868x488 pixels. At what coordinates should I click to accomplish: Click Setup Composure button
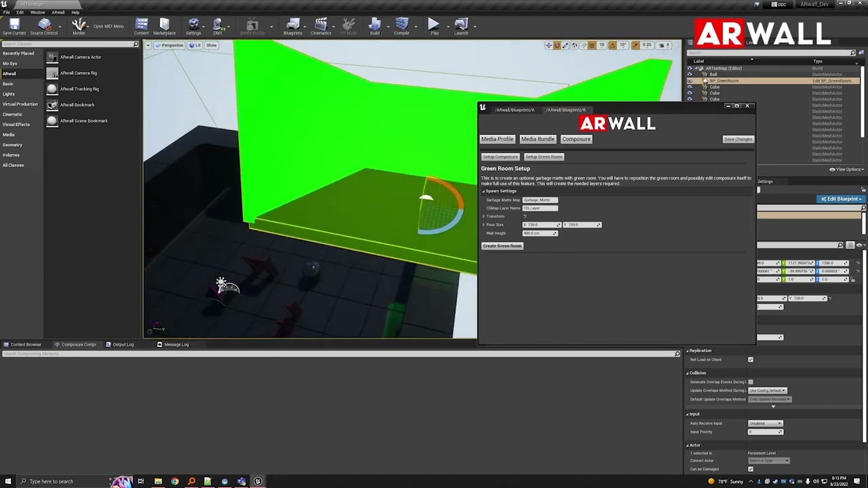pos(500,157)
